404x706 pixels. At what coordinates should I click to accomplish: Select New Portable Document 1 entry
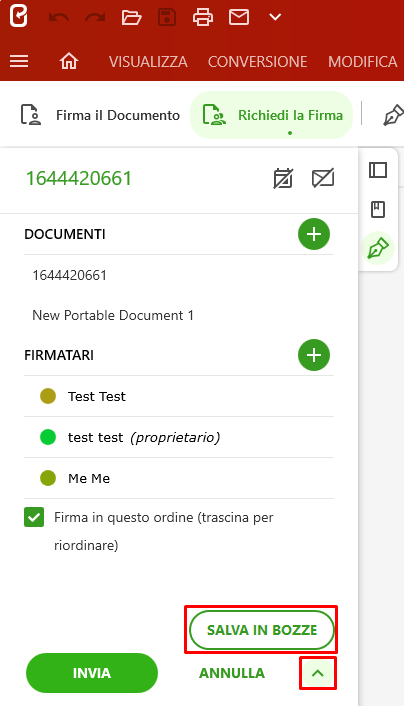click(113, 315)
